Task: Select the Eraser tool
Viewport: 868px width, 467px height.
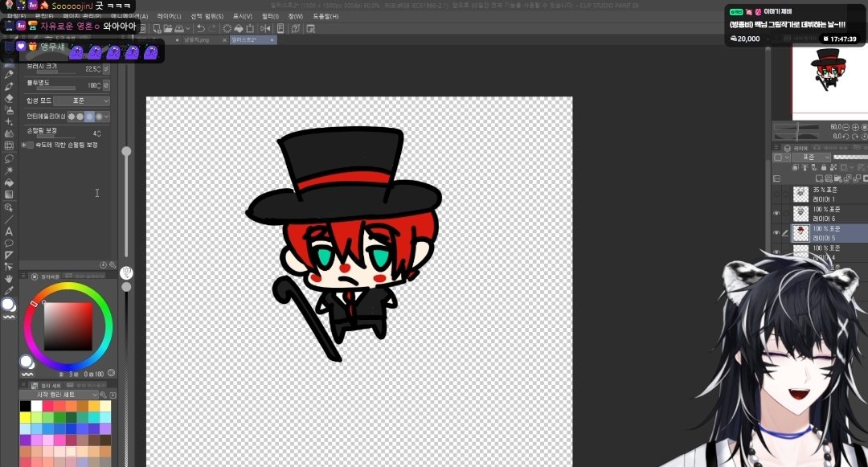Action: [x=9, y=99]
